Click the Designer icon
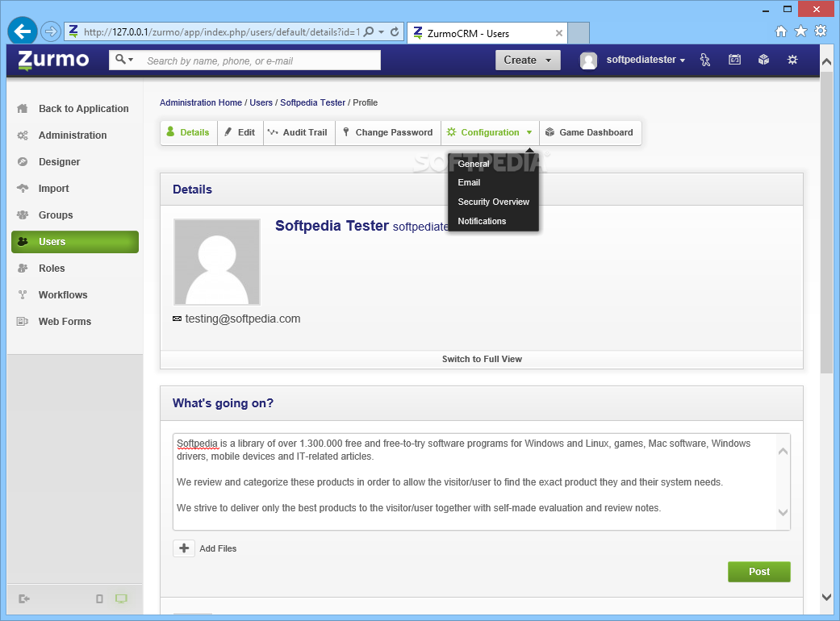 [x=23, y=161]
